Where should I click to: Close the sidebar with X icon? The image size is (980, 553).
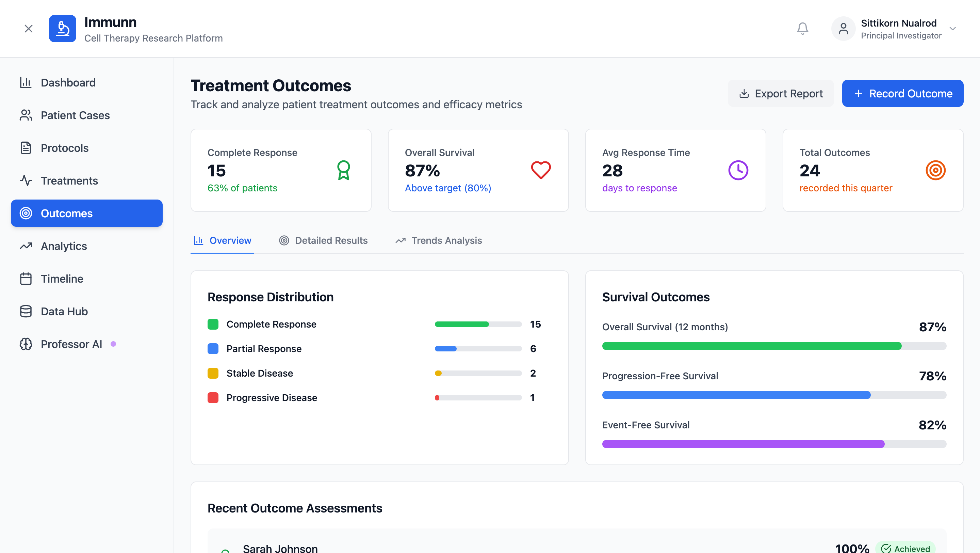click(29, 29)
